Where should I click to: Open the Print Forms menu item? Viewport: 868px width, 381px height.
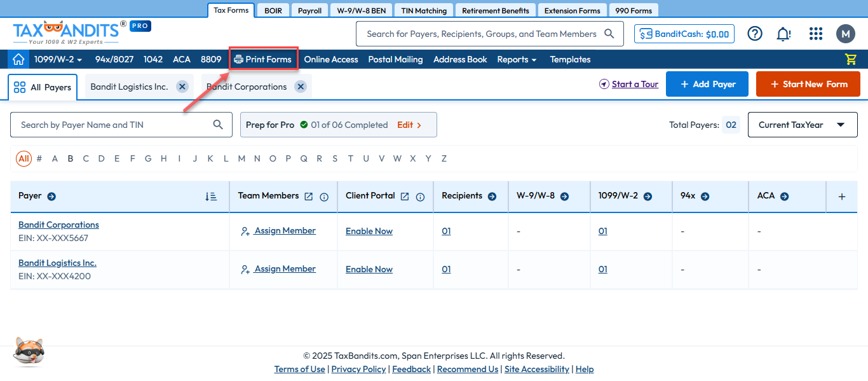coord(263,59)
